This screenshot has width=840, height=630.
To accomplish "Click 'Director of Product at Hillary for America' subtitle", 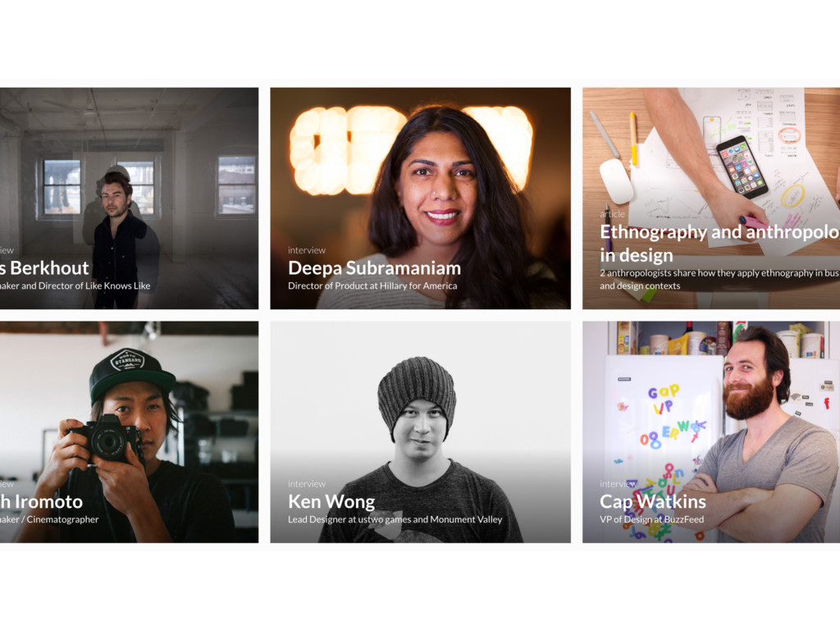I will [x=372, y=285].
